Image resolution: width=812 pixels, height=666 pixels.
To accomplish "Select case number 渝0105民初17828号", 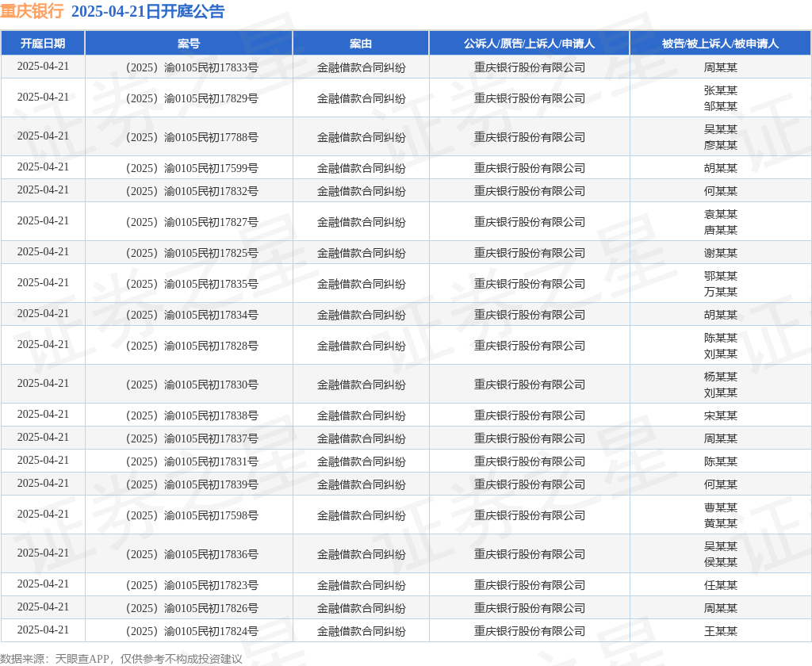I will pyautogui.click(x=192, y=346).
